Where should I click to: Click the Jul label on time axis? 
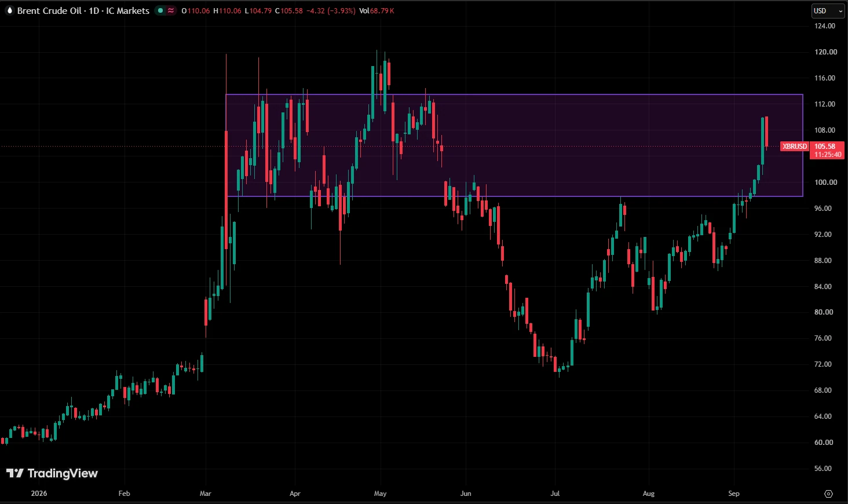(555, 494)
